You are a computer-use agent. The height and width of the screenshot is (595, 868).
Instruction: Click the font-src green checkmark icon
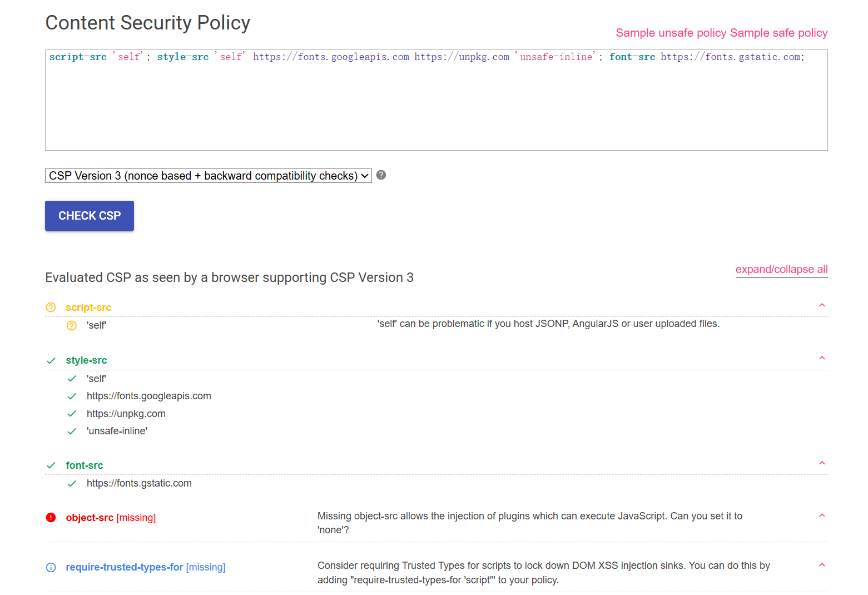(x=51, y=465)
